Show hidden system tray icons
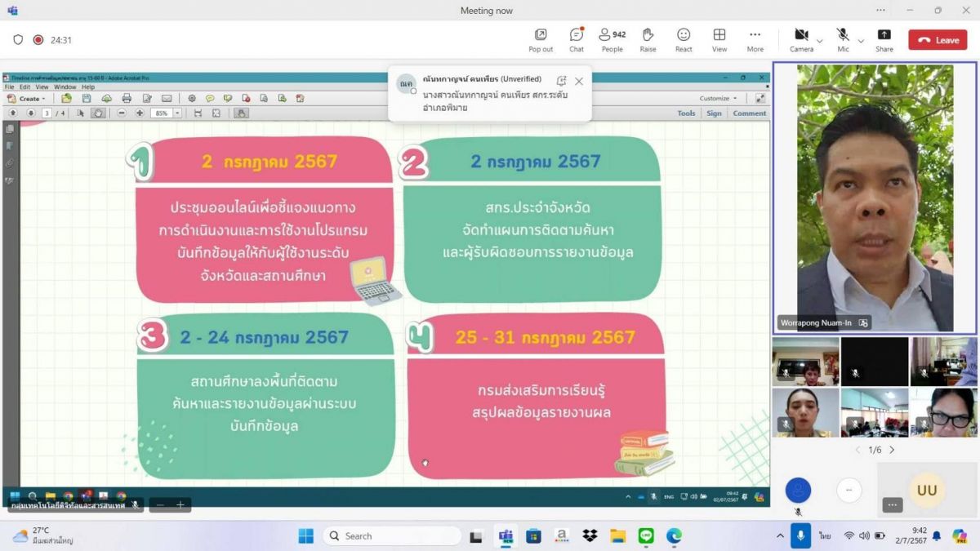Image resolution: width=980 pixels, height=551 pixels. (x=780, y=535)
